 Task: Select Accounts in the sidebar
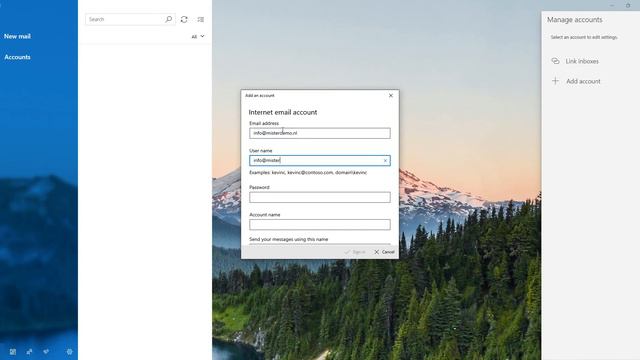pos(17,57)
